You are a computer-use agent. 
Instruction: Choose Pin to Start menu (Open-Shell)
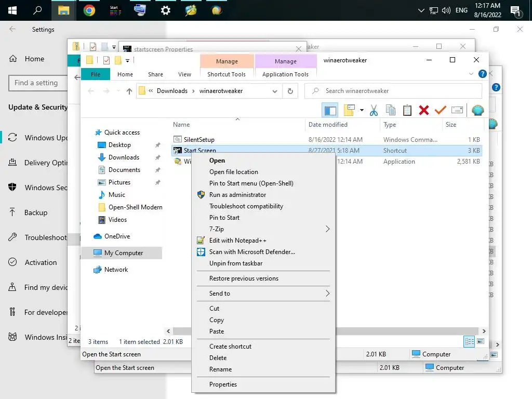[263, 183]
